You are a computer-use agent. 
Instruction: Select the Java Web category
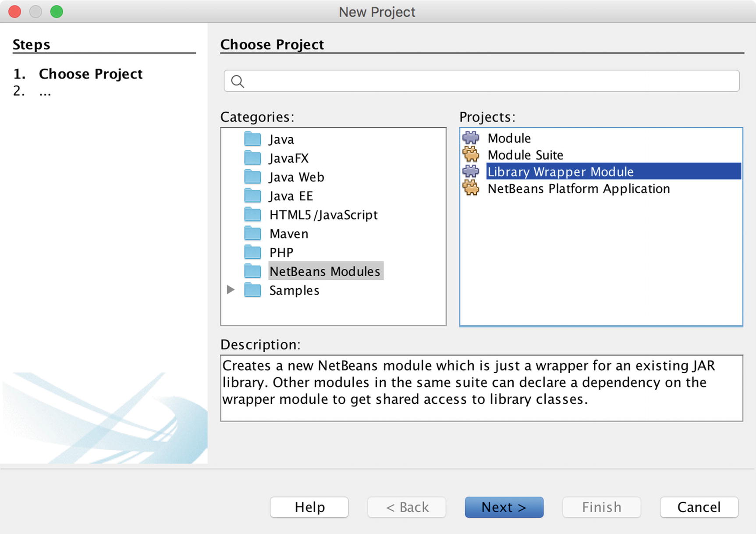coord(297,177)
